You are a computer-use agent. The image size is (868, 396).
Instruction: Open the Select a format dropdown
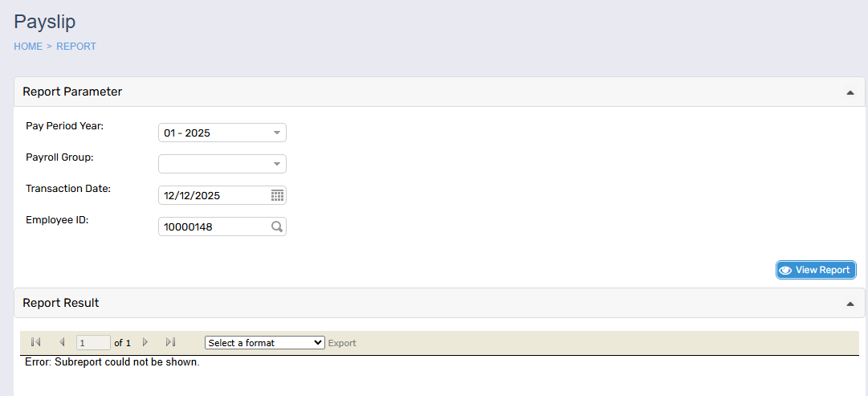point(264,343)
